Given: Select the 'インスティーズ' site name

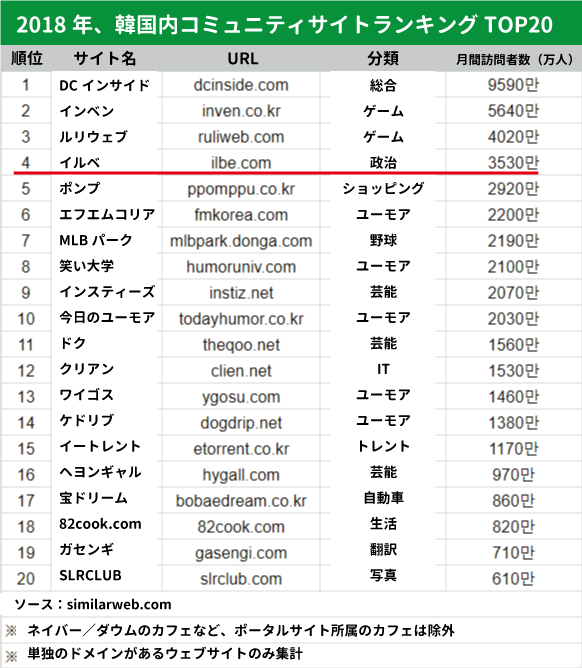Looking at the screenshot, I should pyautogui.click(x=107, y=292).
